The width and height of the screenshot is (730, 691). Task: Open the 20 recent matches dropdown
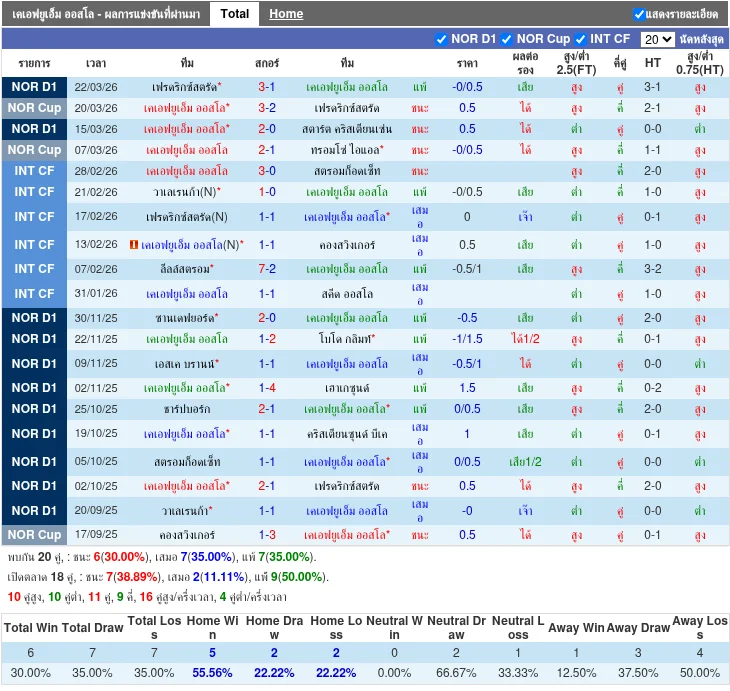point(657,39)
